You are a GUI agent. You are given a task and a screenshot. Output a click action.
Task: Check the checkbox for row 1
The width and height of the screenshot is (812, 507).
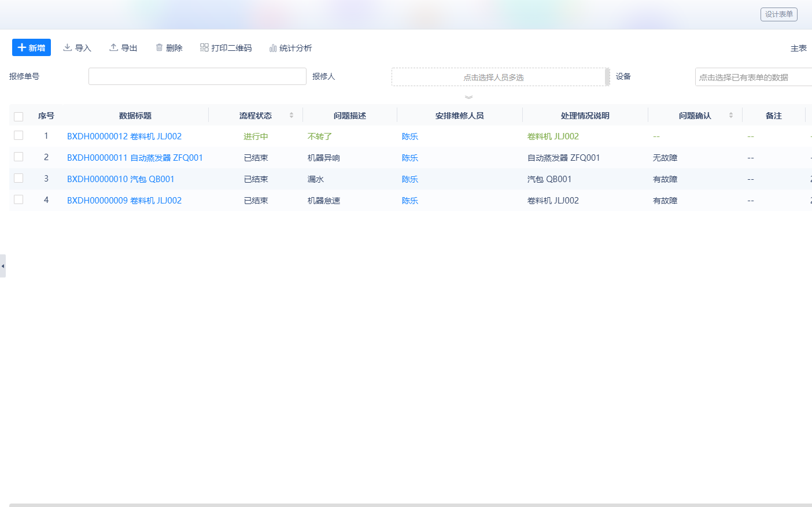pos(19,135)
